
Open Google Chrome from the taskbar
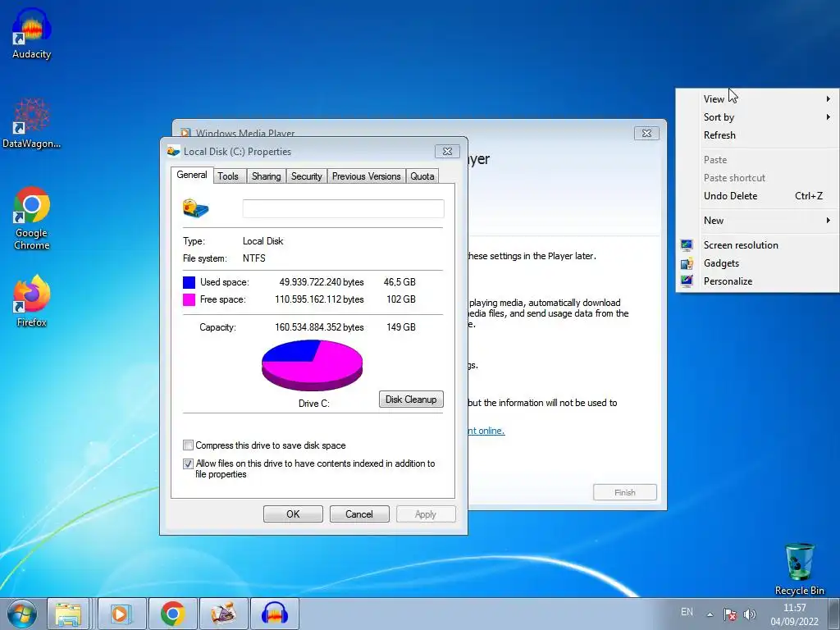click(172, 614)
